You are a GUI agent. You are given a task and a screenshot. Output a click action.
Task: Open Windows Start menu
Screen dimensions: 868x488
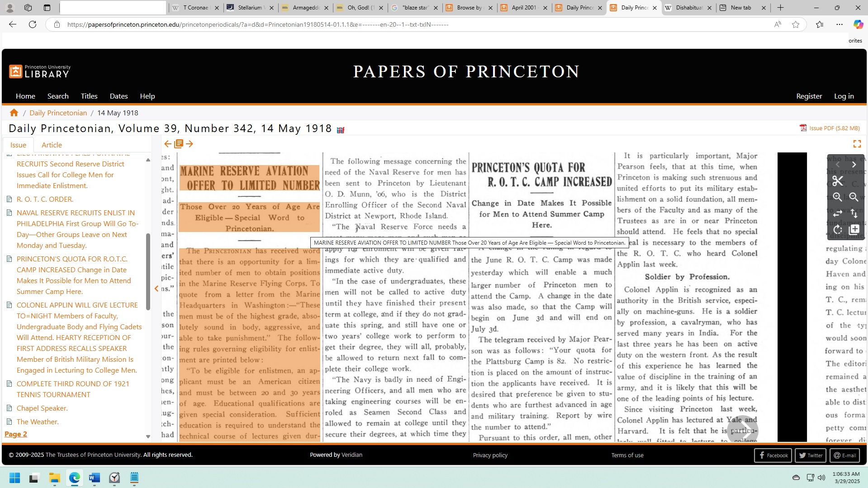pyautogui.click(x=14, y=478)
